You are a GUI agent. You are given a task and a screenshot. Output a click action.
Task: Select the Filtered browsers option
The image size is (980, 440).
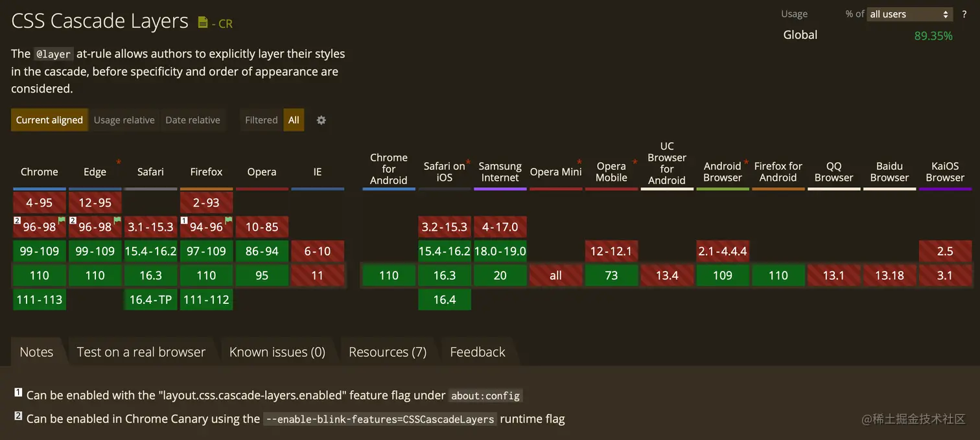click(x=261, y=120)
